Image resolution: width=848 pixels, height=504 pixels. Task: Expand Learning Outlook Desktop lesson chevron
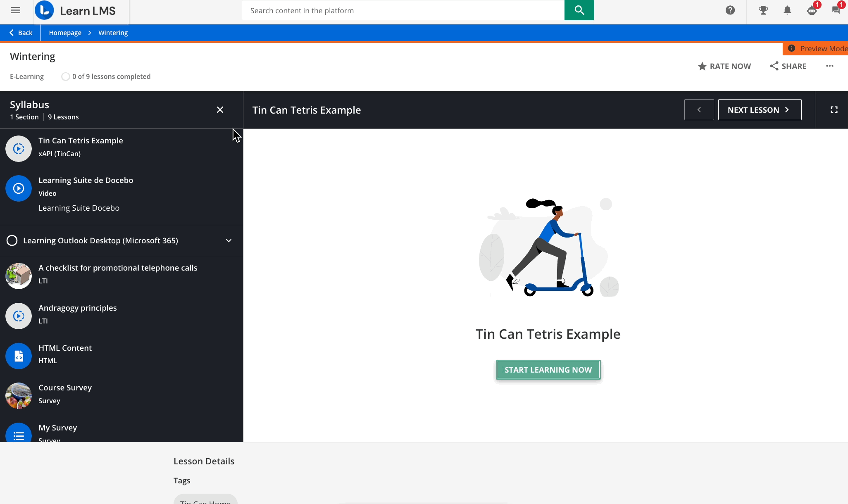click(229, 240)
